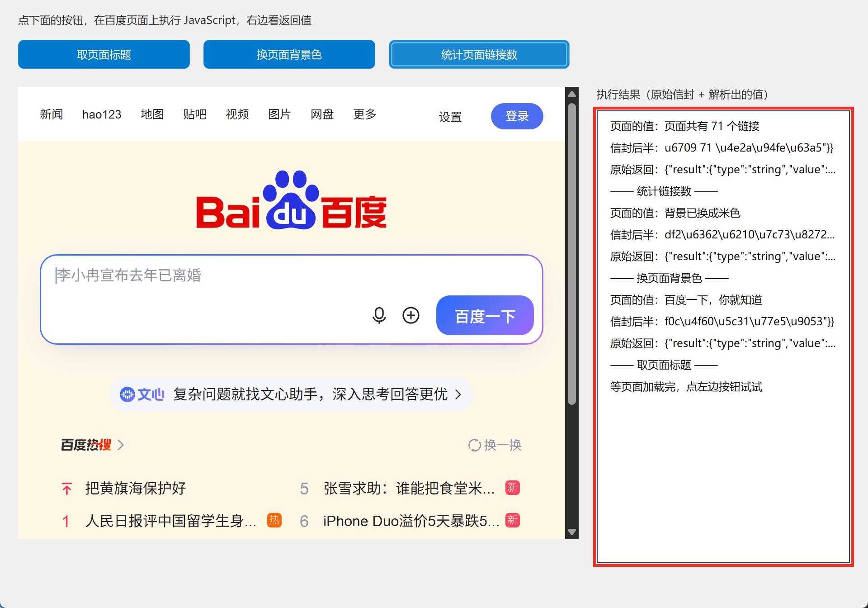Open hot search iPhone Duo溢价5天暴跌5…

411,521
